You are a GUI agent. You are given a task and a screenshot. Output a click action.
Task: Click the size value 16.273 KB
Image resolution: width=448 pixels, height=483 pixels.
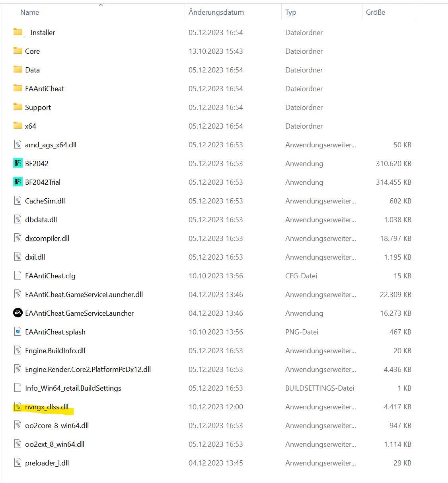click(395, 313)
